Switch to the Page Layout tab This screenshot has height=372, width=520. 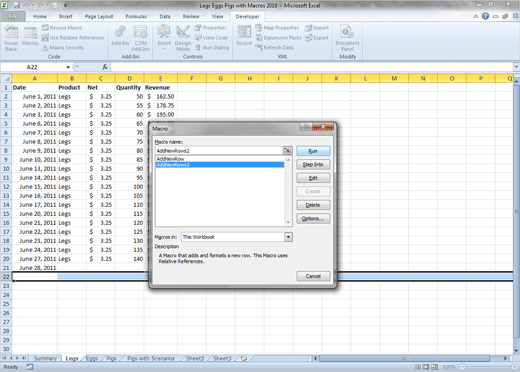99,16
